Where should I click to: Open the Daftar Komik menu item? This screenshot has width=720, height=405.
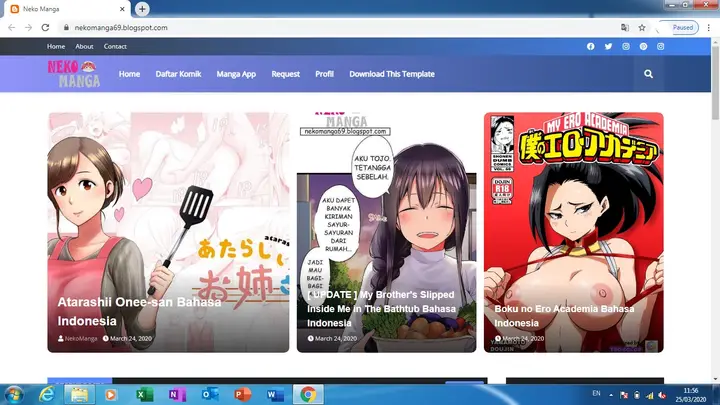point(178,74)
